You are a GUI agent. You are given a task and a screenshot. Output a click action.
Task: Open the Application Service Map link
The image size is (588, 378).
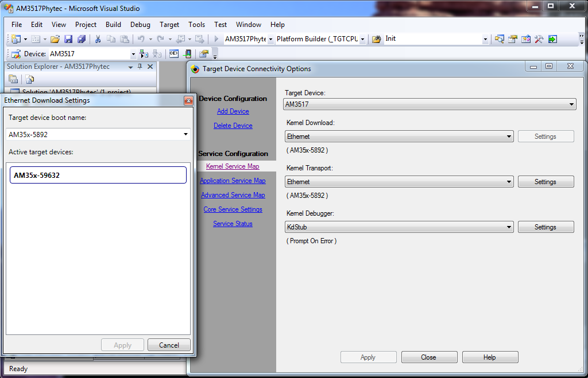click(x=233, y=181)
